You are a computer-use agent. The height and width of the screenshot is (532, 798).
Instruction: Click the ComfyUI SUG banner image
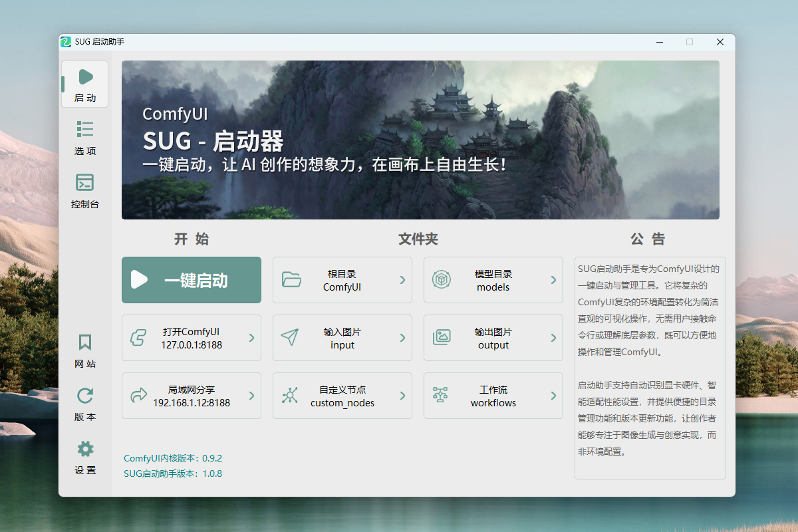click(x=420, y=140)
